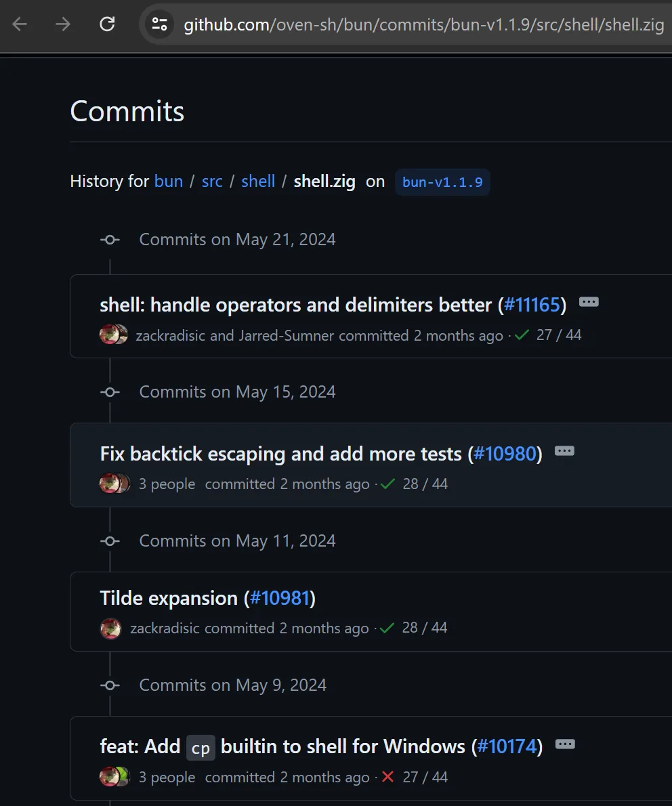Expand description of cp builtin commit
Viewport: 672px width, 806px height.
coord(565,744)
